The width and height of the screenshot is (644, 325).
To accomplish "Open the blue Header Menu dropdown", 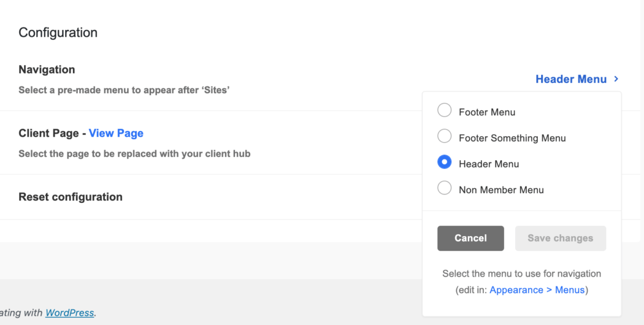I will pyautogui.click(x=570, y=79).
